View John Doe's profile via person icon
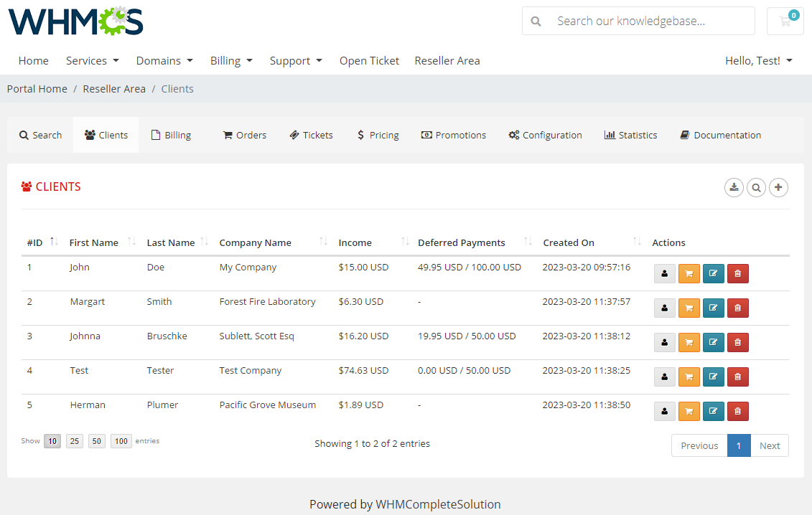Screen dimensions: 812x515 point(664,273)
